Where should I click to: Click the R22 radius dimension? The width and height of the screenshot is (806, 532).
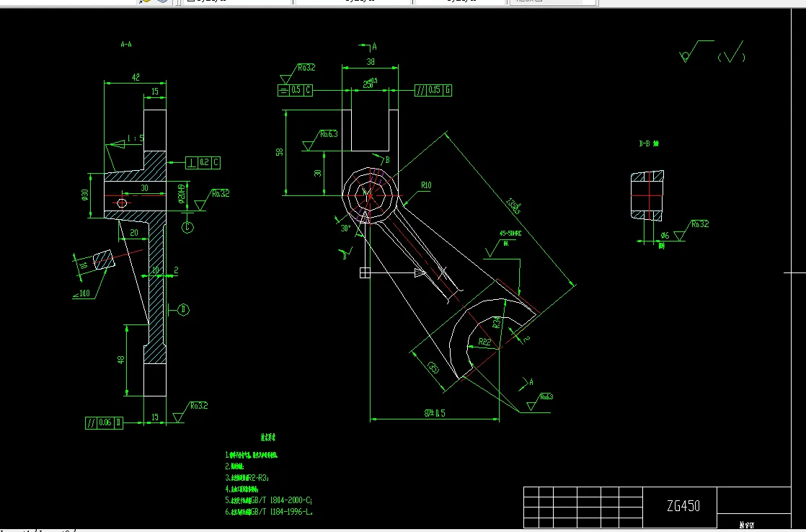coord(484,341)
